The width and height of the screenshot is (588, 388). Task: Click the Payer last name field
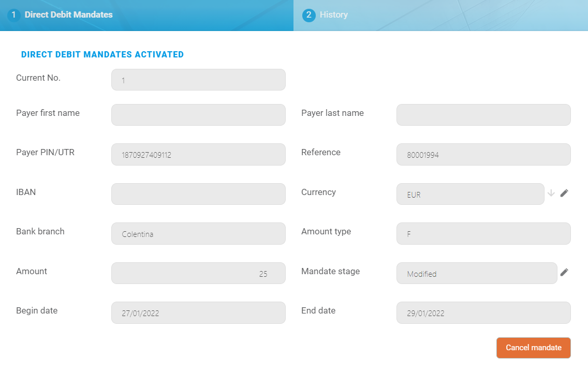click(483, 115)
